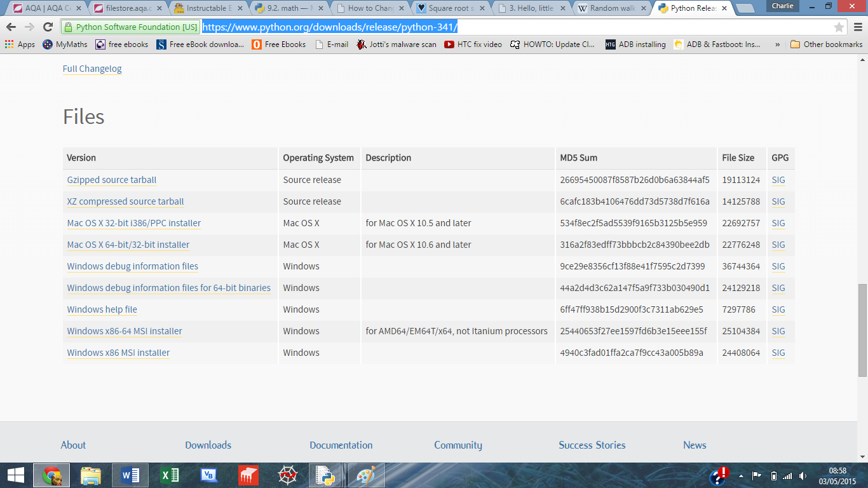Open the taskbar clock showing 08:58
The width and height of the screenshot is (868, 488).
tap(839, 475)
